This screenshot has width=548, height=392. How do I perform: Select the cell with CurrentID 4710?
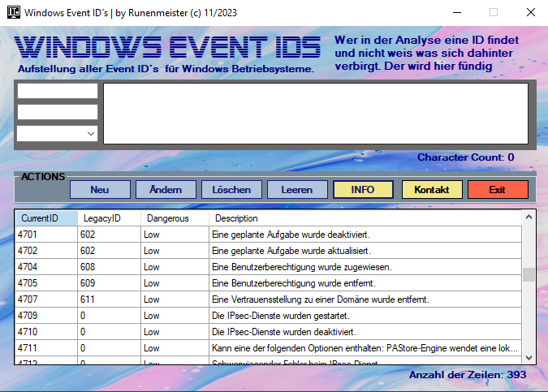[46, 332]
